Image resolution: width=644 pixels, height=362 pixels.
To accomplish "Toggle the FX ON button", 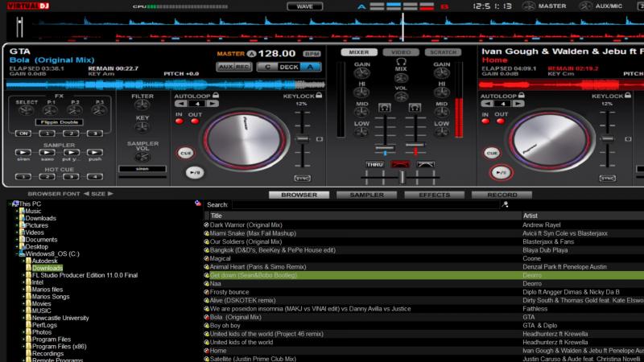I will [x=23, y=134].
